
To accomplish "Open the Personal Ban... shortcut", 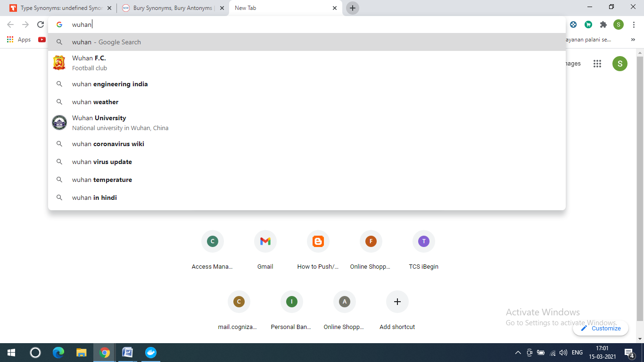I will click(292, 311).
